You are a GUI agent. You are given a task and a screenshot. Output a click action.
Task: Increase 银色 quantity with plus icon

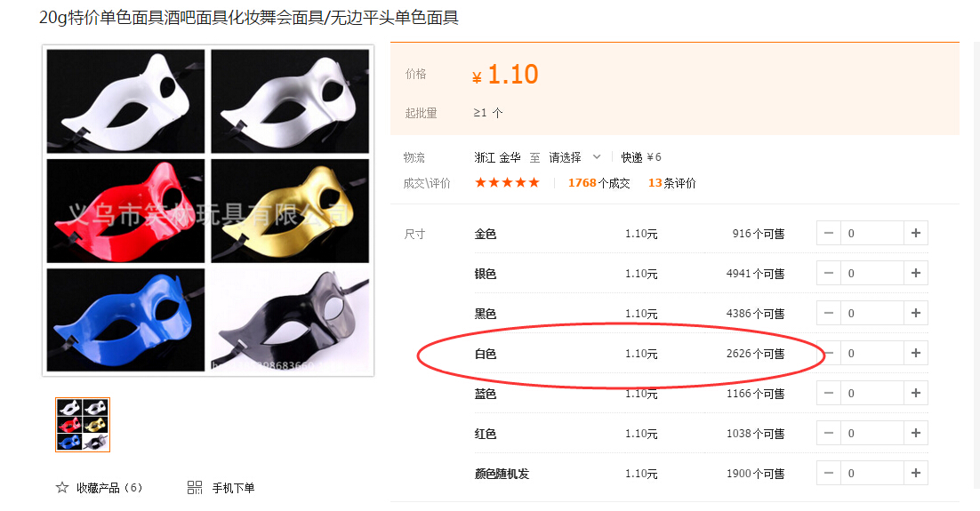coord(916,273)
